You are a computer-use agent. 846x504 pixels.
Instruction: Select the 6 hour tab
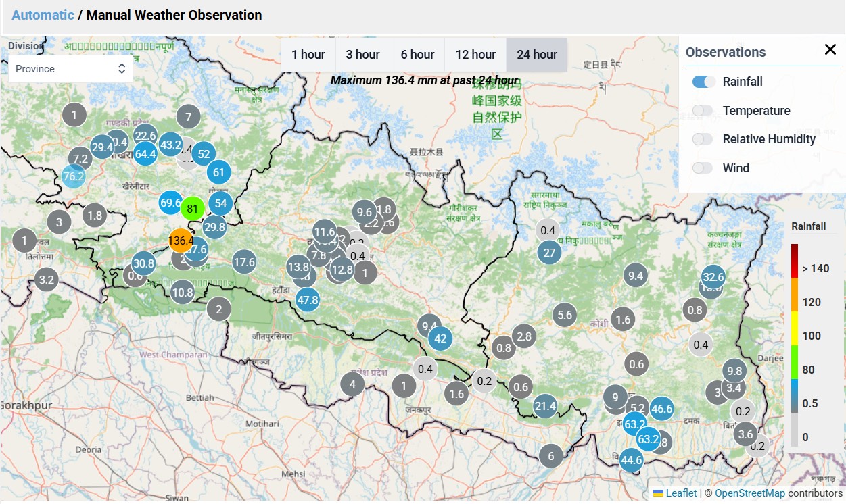tap(417, 55)
